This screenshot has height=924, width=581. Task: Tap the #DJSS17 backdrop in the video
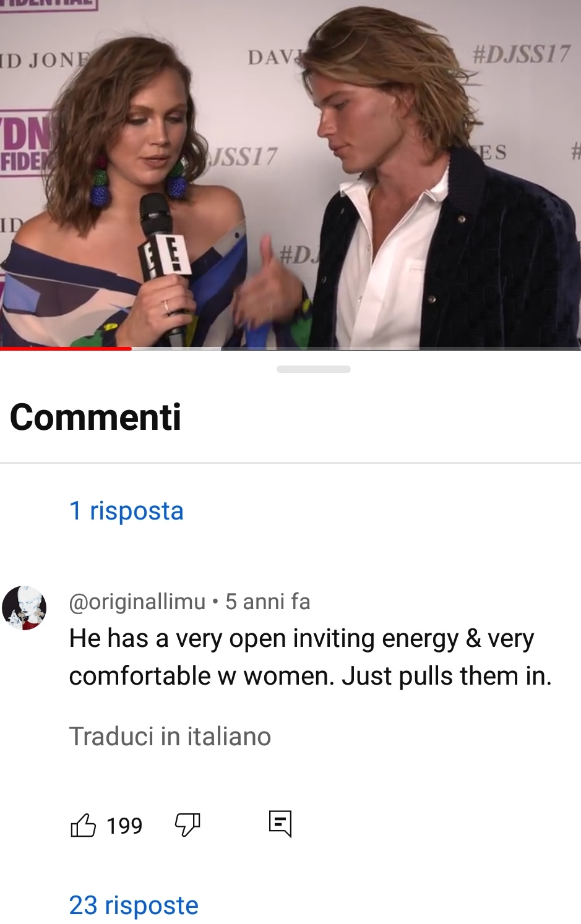click(520, 54)
